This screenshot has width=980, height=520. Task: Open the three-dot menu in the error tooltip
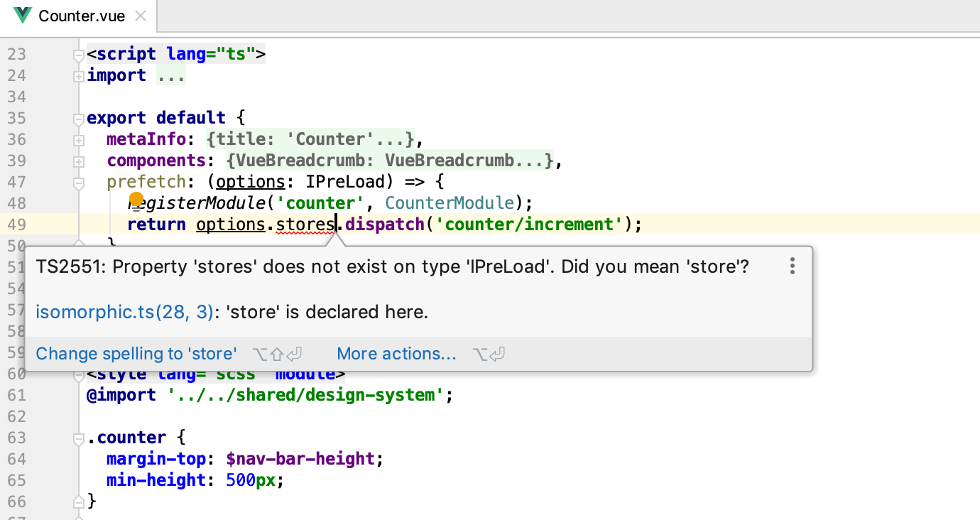coord(793,266)
